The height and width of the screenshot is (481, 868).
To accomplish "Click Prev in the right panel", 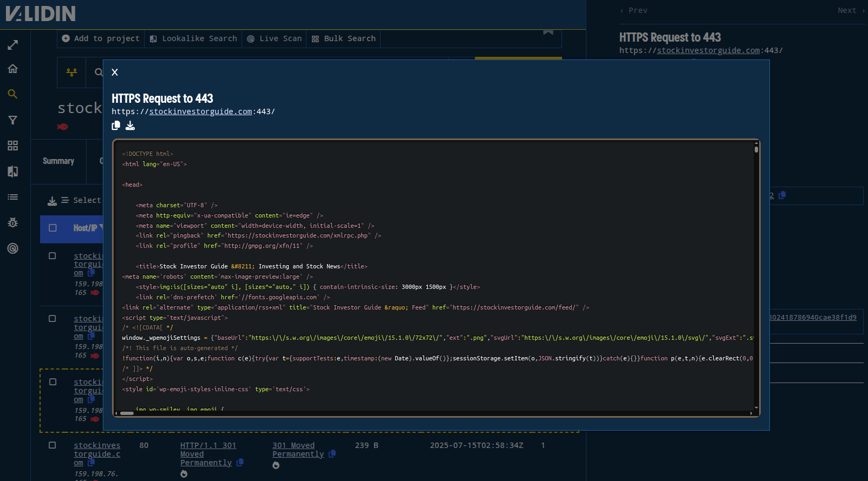I will tap(634, 10).
